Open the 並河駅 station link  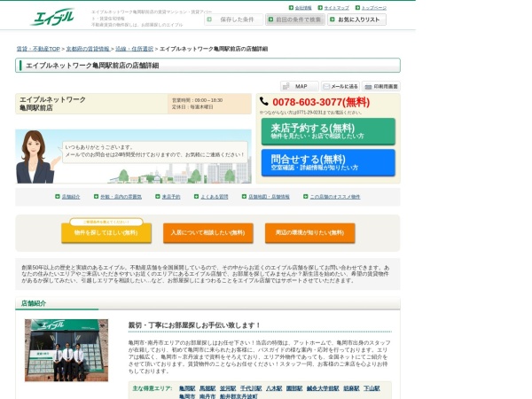(228, 388)
